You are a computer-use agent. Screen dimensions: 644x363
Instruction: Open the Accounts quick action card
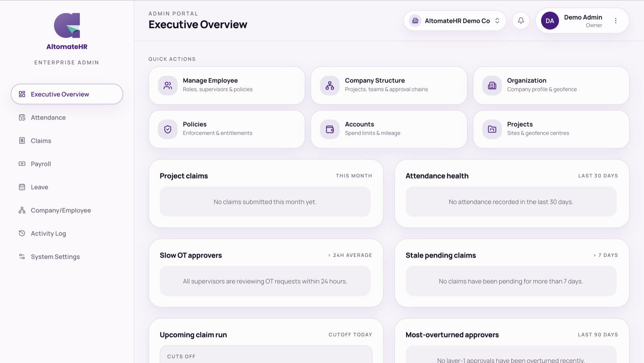coord(389,129)
